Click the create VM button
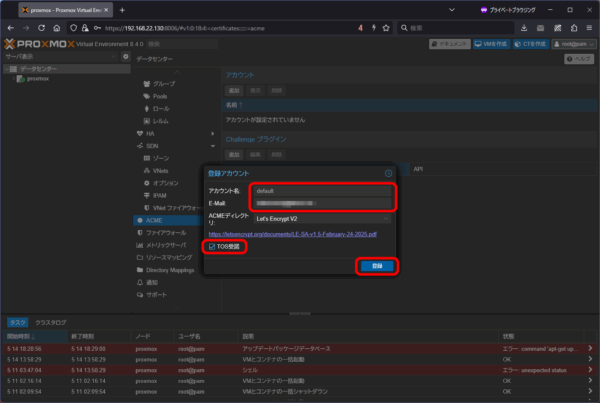 491,44
